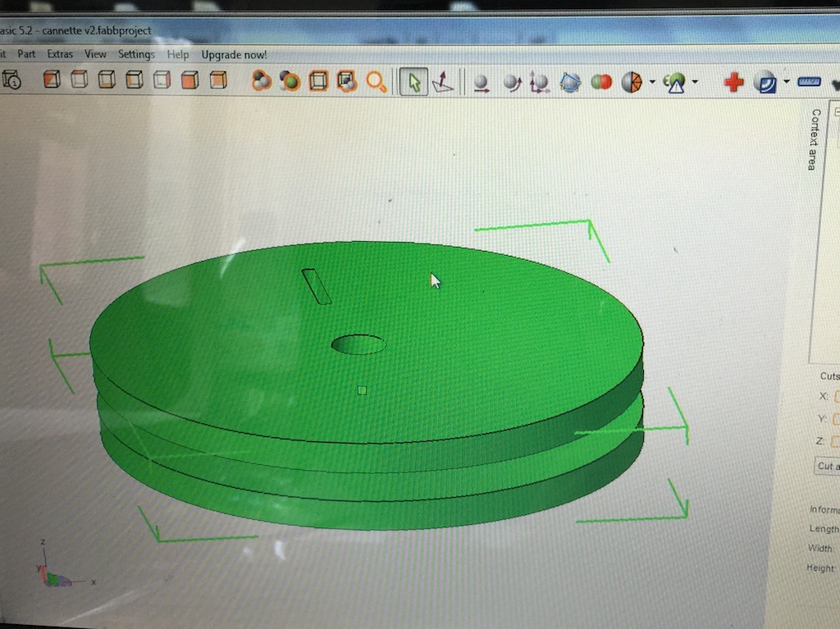840x629 pixels.
Task: Click the small square marker on disc
Action: (x=362, y=390)
